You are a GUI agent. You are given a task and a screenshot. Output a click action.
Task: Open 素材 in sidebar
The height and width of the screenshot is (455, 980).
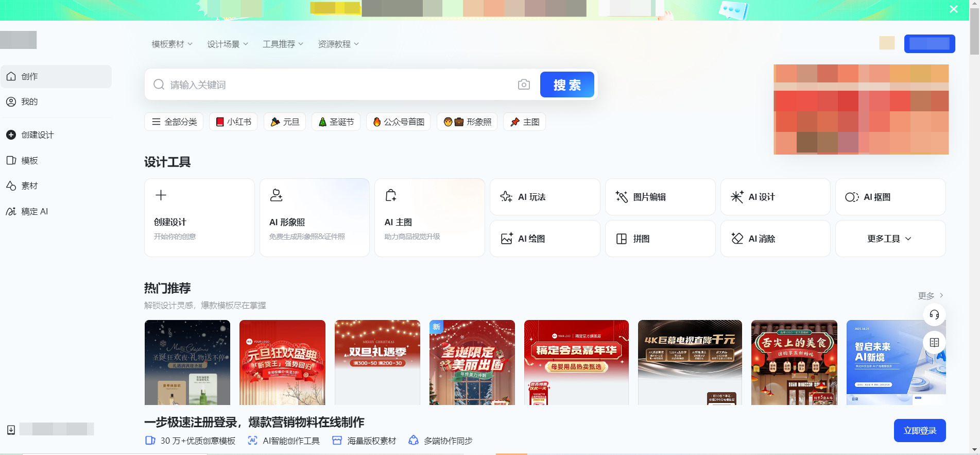[56, 186]
